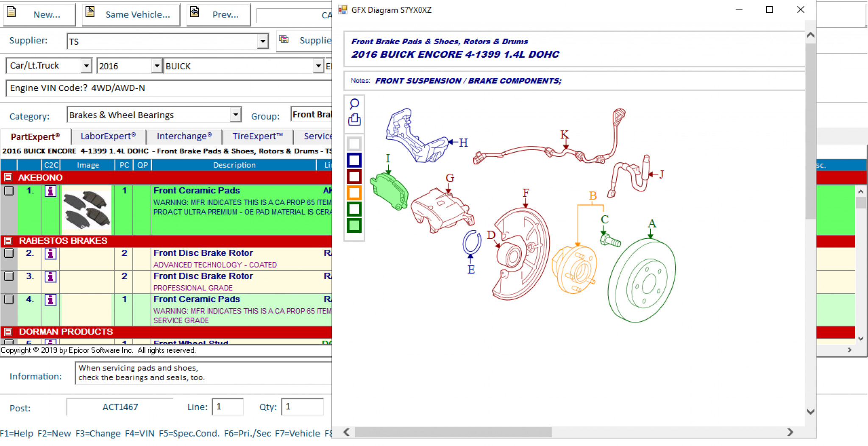Switch to the Interchange tab

[x=184, y=136]
